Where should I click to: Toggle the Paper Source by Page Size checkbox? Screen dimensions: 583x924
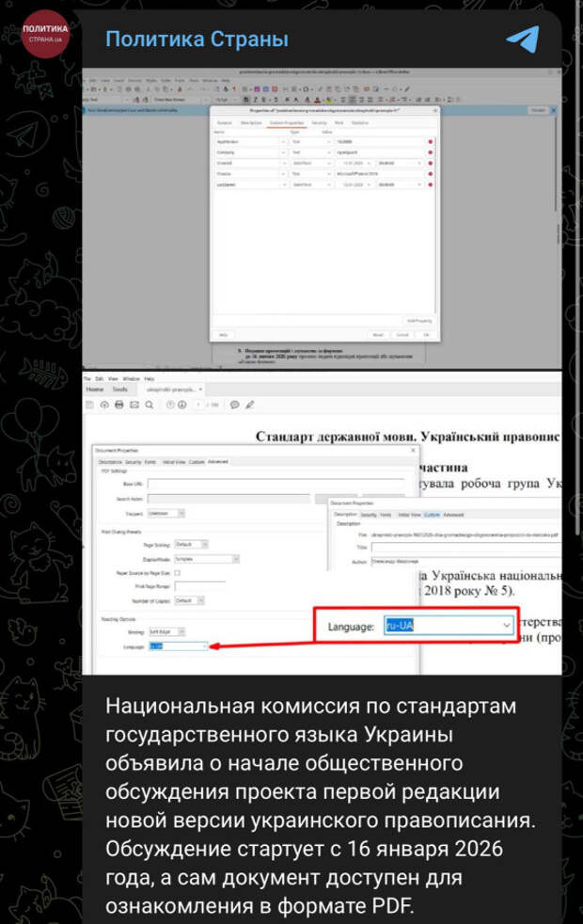(x=178, y=572)
